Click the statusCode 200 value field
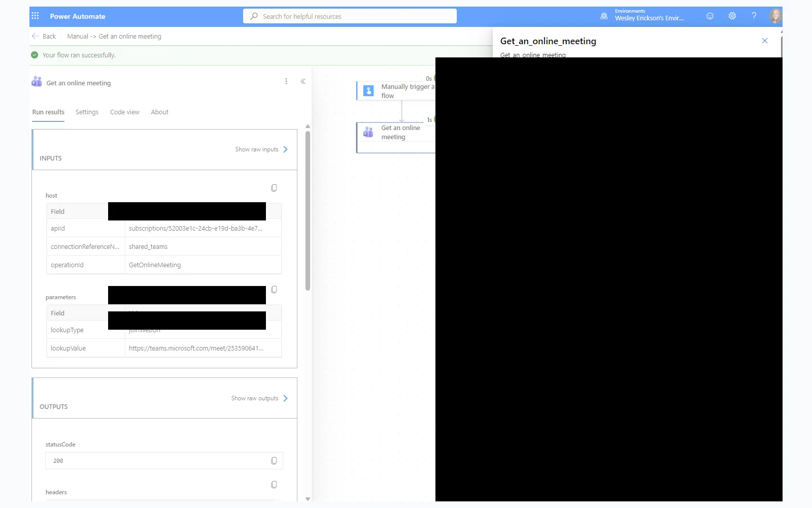This screenshot has width=812, height=508. 164,461
